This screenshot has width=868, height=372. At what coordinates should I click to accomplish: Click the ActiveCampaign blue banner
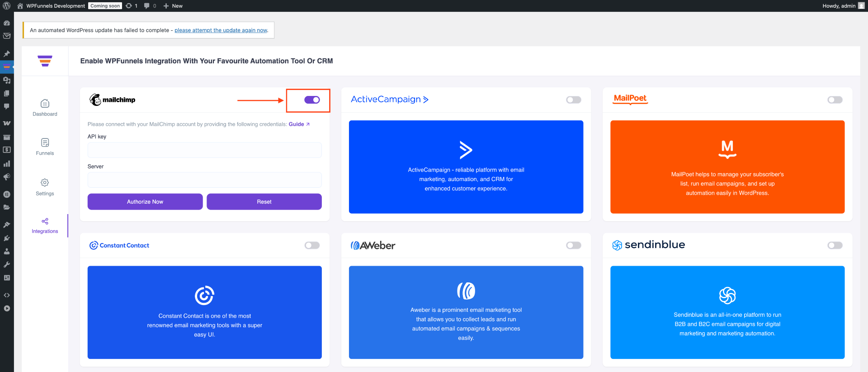466,167
